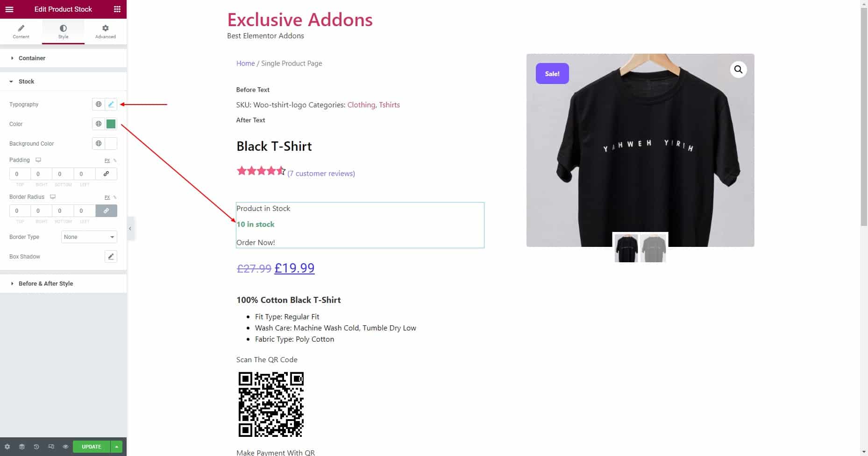Toggle the Padding linked values button
Image resolution: width=868 pixels, height=456 pixels.
coord(107,174)
